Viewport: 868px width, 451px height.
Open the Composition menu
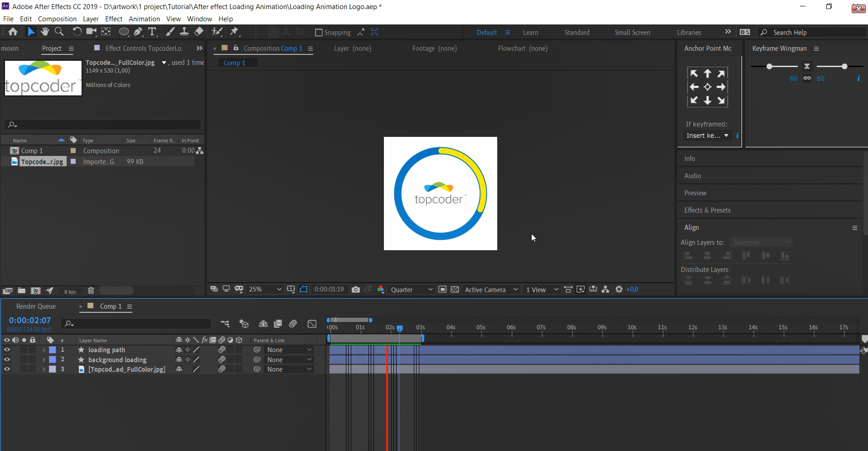[57, 19]
